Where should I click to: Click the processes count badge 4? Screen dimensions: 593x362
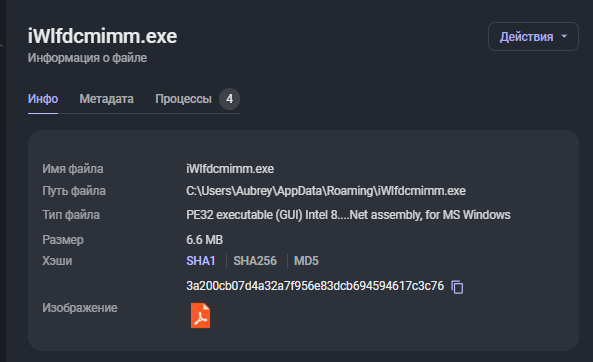pyautogui.click(x=229, y=99)
